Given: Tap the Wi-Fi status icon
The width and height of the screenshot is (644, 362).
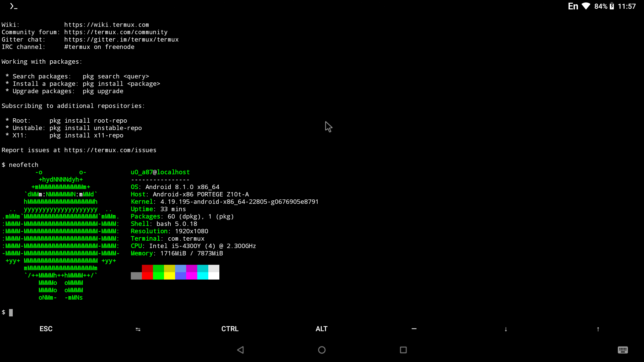Looking at the screenshot, I should [x=586, y=6].
